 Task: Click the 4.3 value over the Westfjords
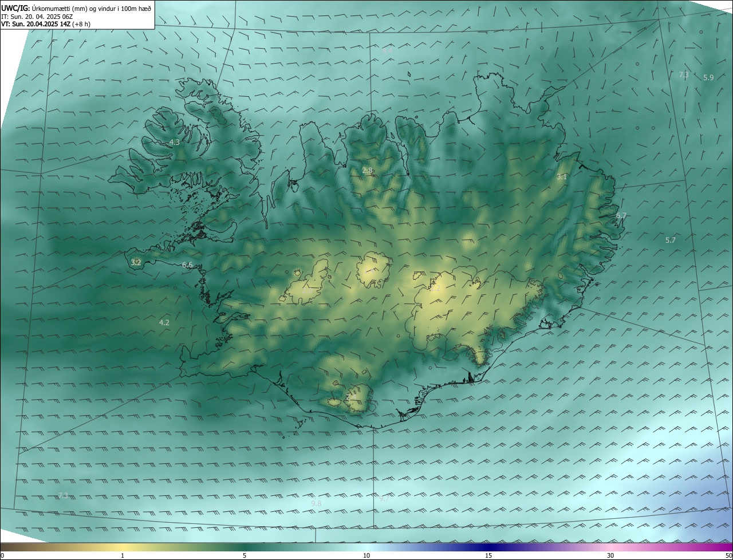174,142
